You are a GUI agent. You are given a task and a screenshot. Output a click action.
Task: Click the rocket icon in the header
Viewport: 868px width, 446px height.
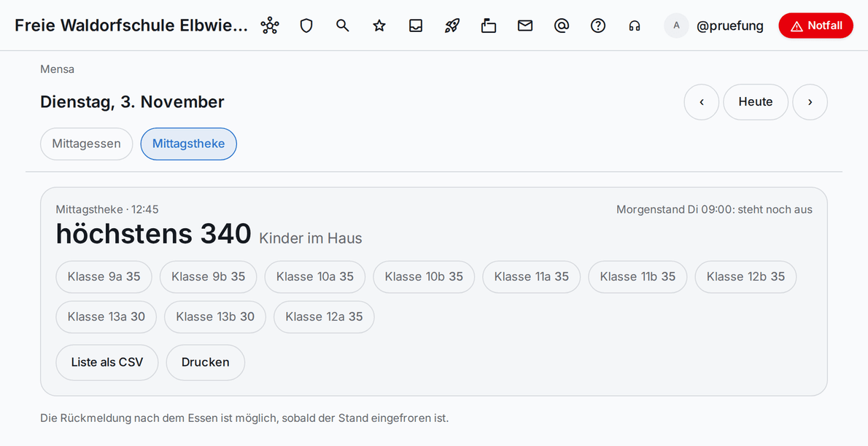pos(452,26)
